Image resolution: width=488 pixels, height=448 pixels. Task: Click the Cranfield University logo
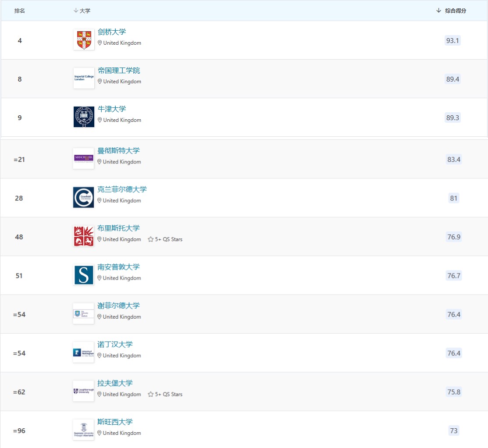click(83, 198)
